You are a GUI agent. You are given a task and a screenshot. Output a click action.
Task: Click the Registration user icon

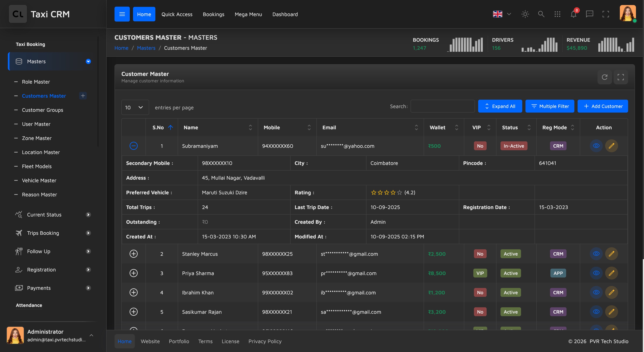19,270
